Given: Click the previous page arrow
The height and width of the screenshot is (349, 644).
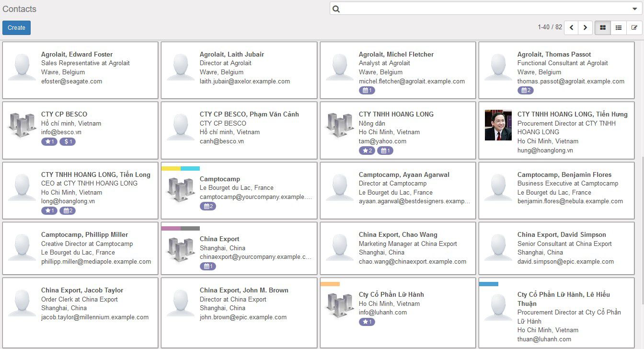Looking at the screenshot, I should [571, 28].
